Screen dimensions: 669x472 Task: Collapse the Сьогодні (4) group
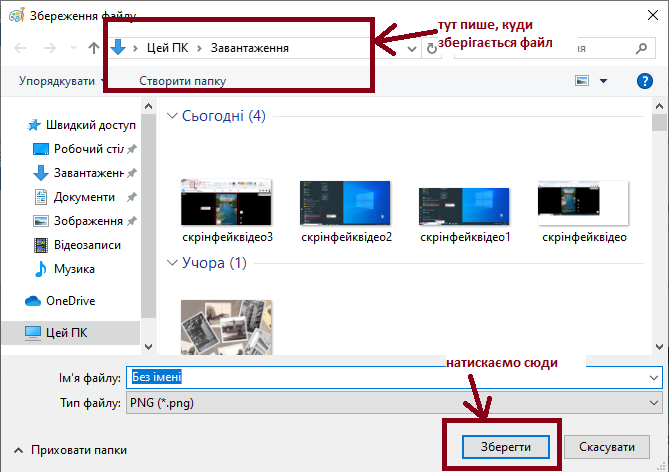coord(170,116)
